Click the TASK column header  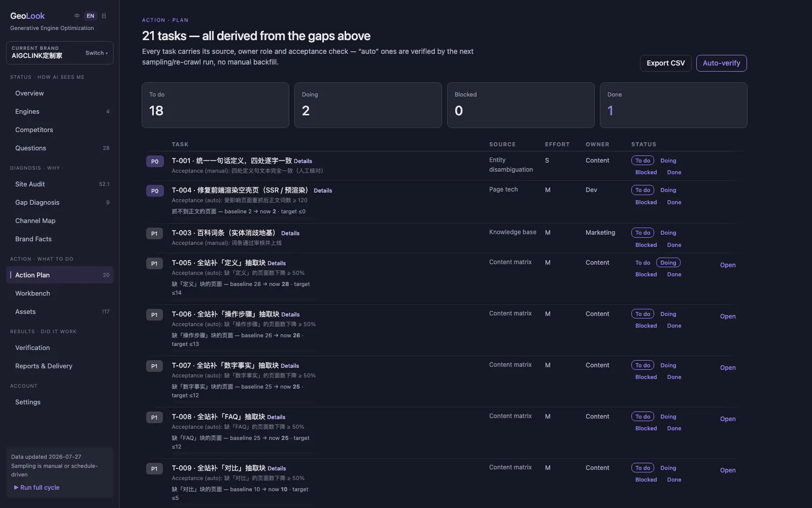pos(180,144)
